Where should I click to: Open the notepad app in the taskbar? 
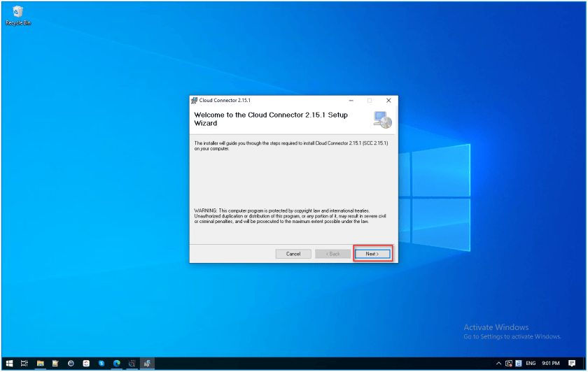(x=55, y=363)
